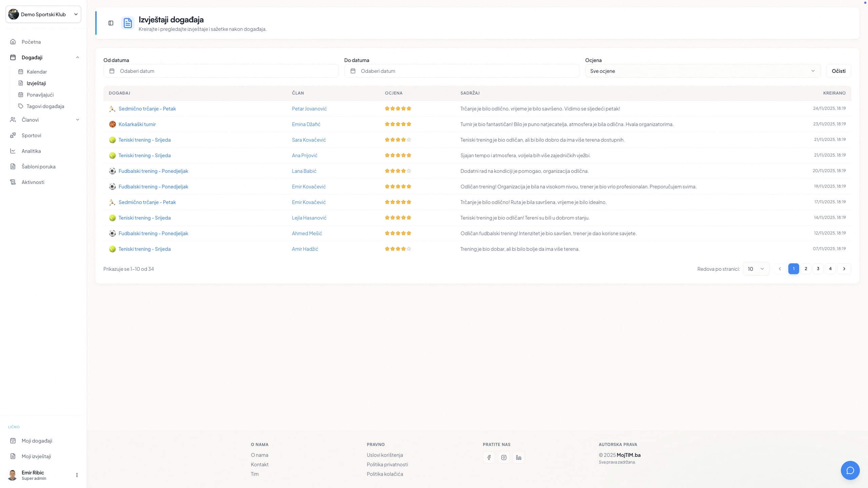Toggle the sidebar panel icon
The width and height of the screenshot is (868, 488).
pos(111,23)
